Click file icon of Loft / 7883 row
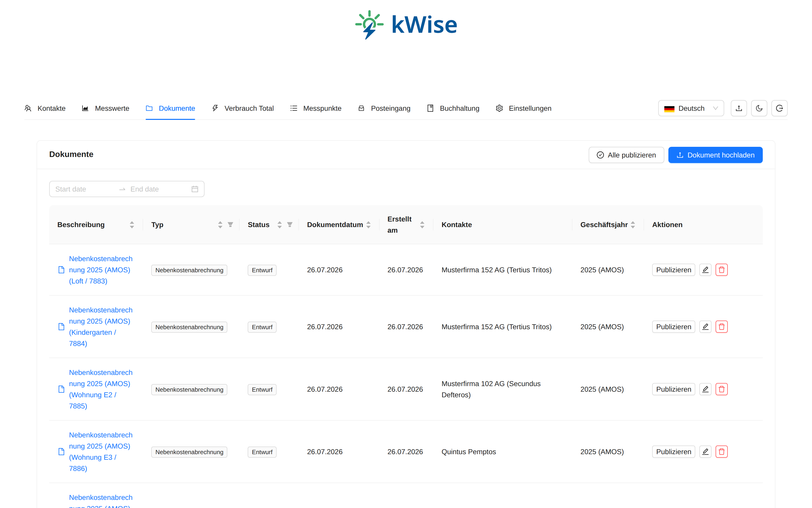812x508 pixels. tap(61, 270)
